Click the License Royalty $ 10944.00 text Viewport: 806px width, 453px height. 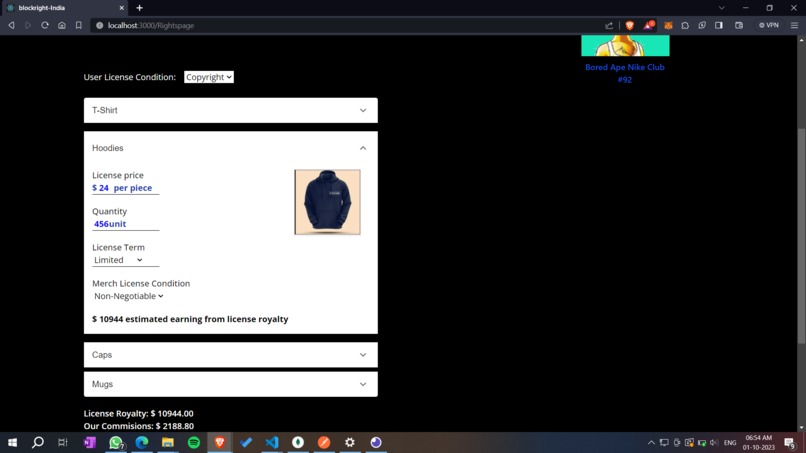(139, 413)
